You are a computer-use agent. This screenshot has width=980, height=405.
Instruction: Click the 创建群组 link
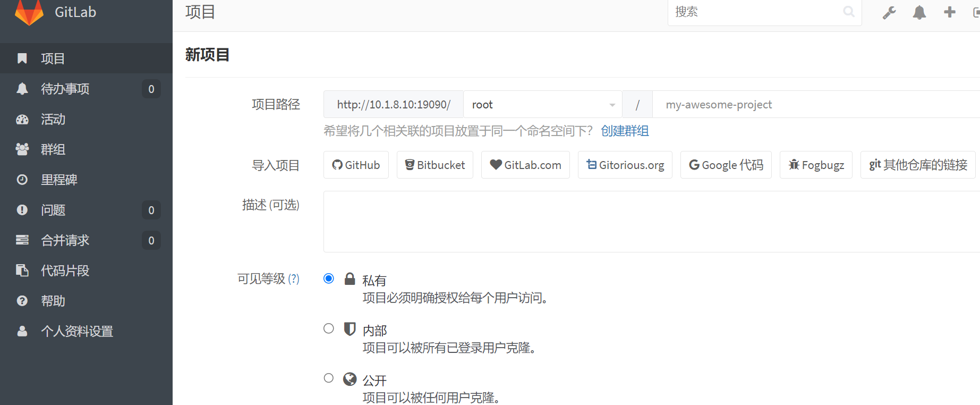[625, 131]
